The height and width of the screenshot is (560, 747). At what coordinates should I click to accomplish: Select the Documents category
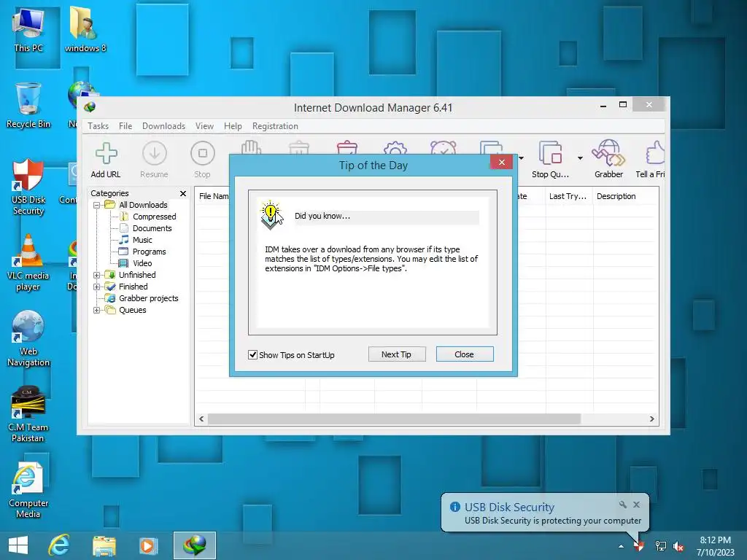coord(152,228)
